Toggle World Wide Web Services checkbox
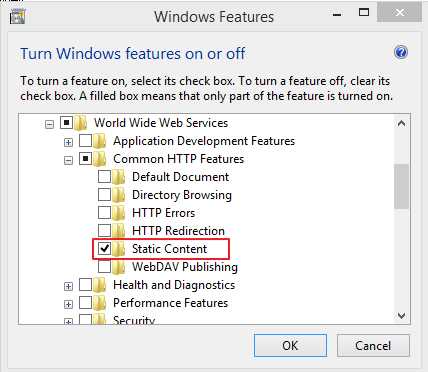 coord(66,122)
